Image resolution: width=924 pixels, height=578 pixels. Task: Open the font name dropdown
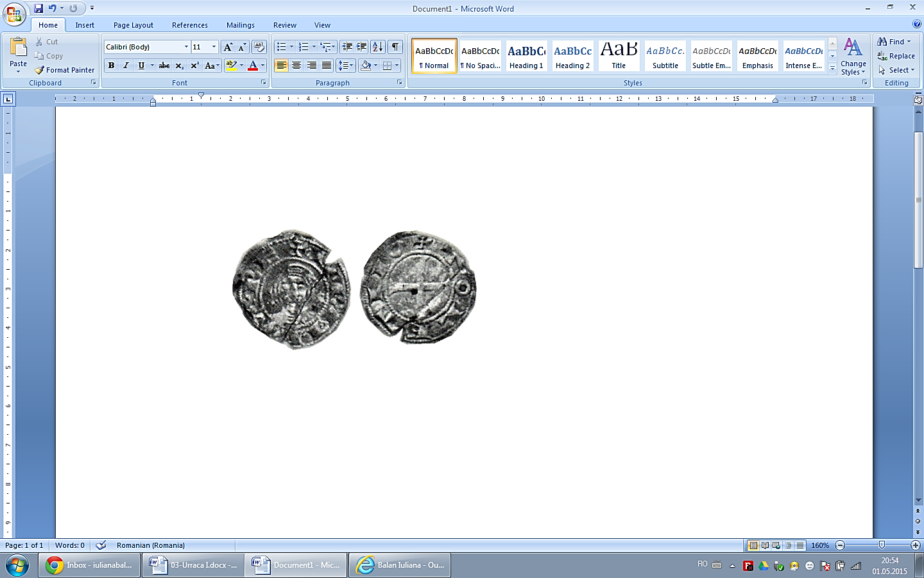[186, 47]
